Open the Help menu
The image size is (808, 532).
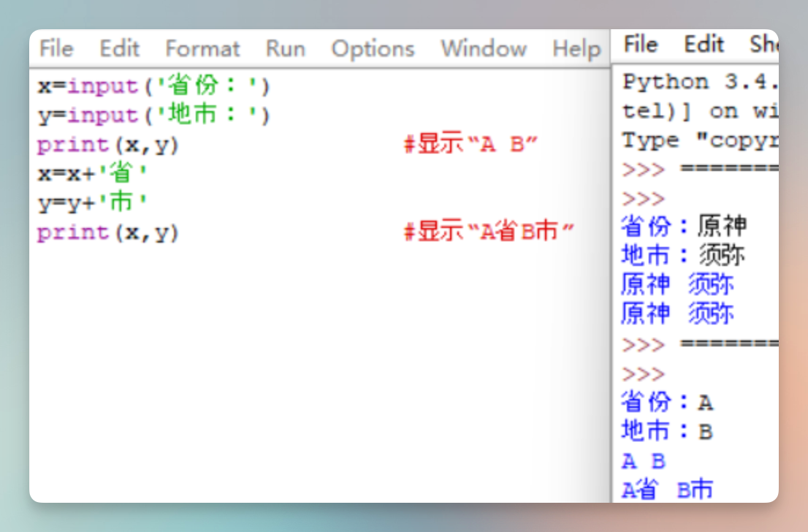pyautogui.click(x=576, y=49)
